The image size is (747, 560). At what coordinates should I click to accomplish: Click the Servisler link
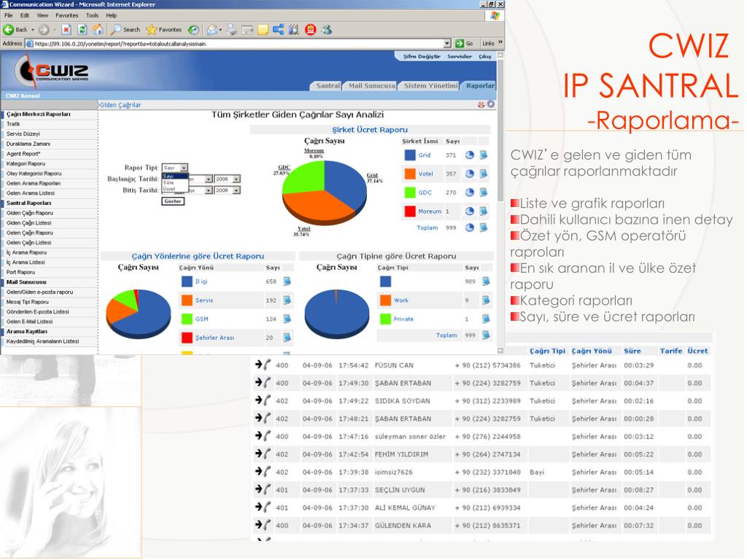[460, 56]
